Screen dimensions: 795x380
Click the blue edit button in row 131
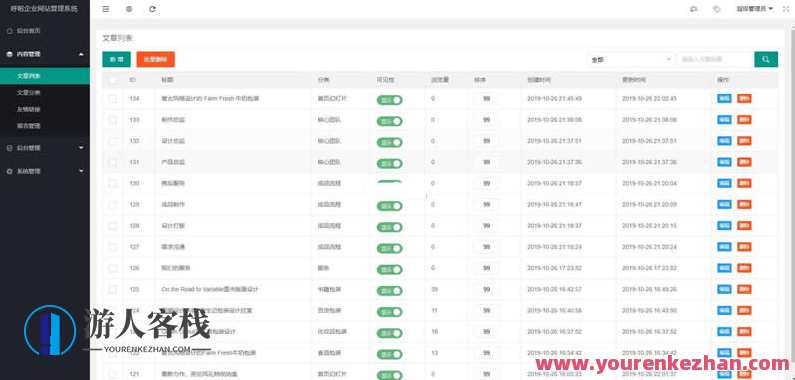pyautogui.click(x=724, y=162)
